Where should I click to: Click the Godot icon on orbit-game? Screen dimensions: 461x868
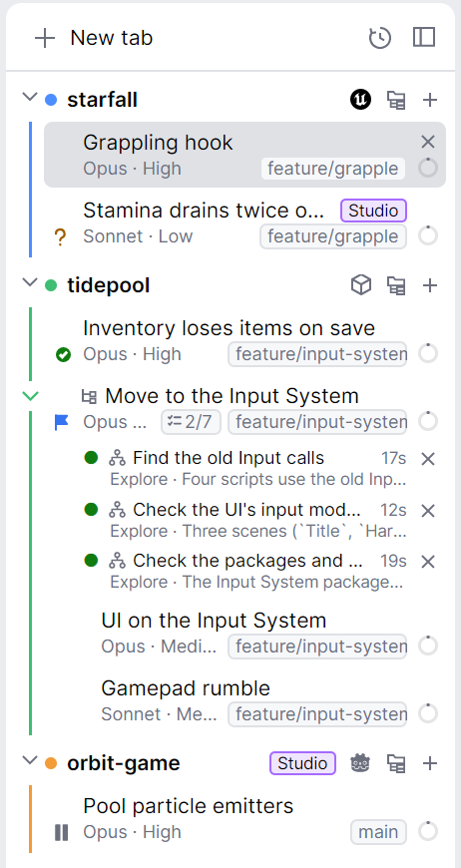pos(360,764)
